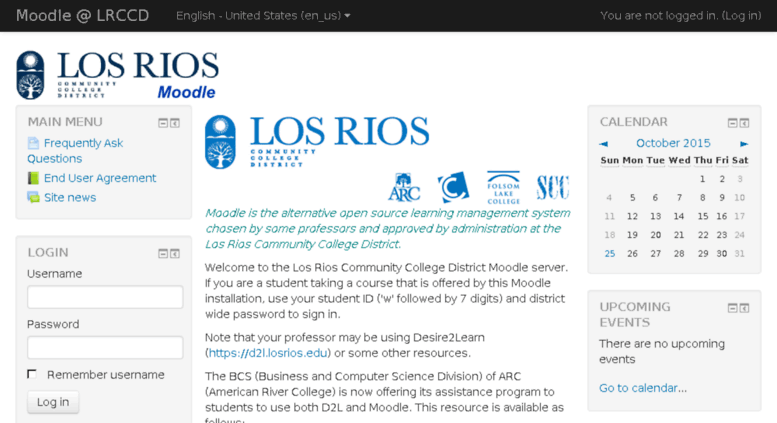Image resolution: width=777 pixels, height=423 pixels.
Task: Click the Los Rios Moodle header logo
Action: coord(117,75)
